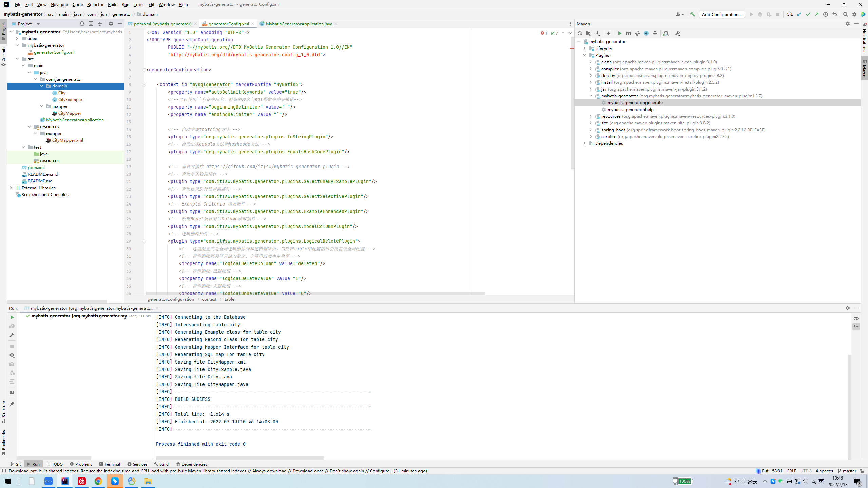Switch to MybatisGeneratorApplication.java tab
This screenshot has height=488, width=868.
pos(299,24)
